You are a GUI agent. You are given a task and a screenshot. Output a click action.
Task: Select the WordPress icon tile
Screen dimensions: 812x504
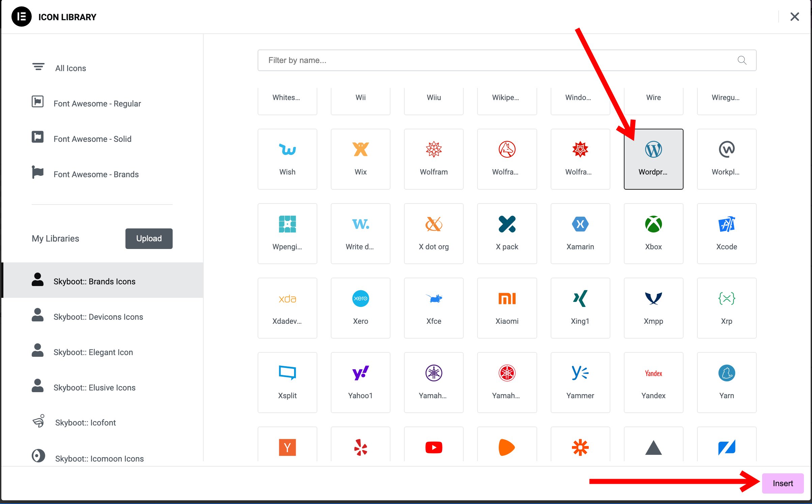click(x=653, y=159)
